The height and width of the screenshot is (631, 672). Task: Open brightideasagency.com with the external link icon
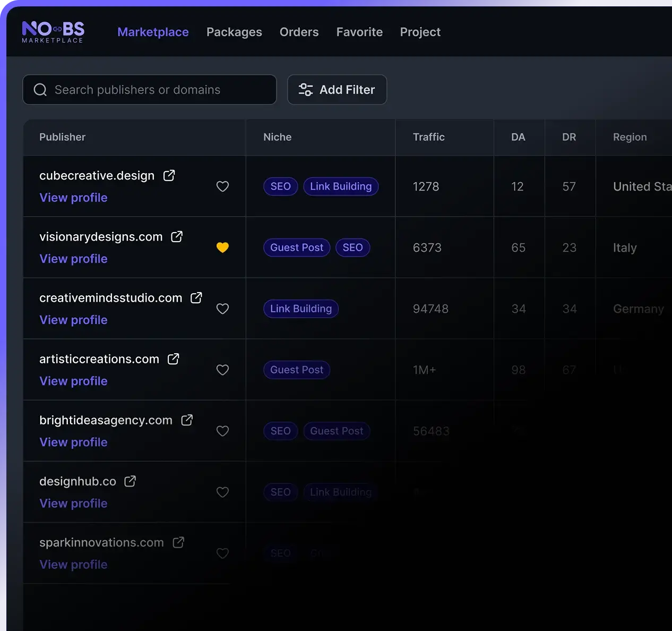pos(187,420)
